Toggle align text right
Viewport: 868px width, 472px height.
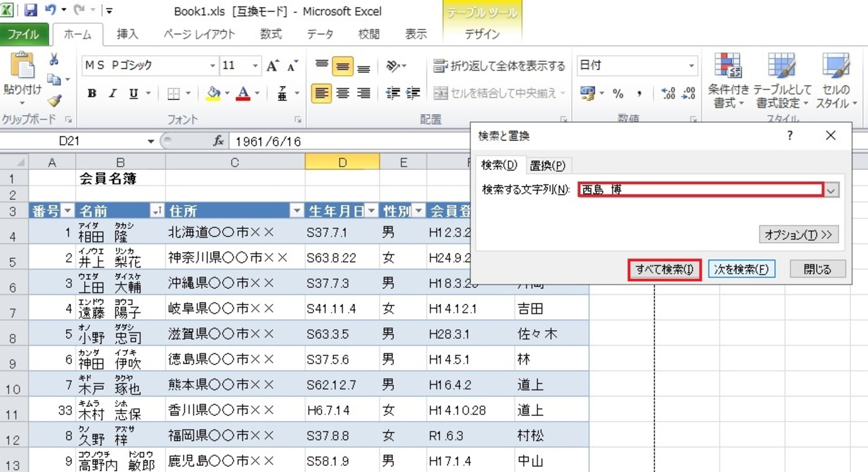point(364,93)
